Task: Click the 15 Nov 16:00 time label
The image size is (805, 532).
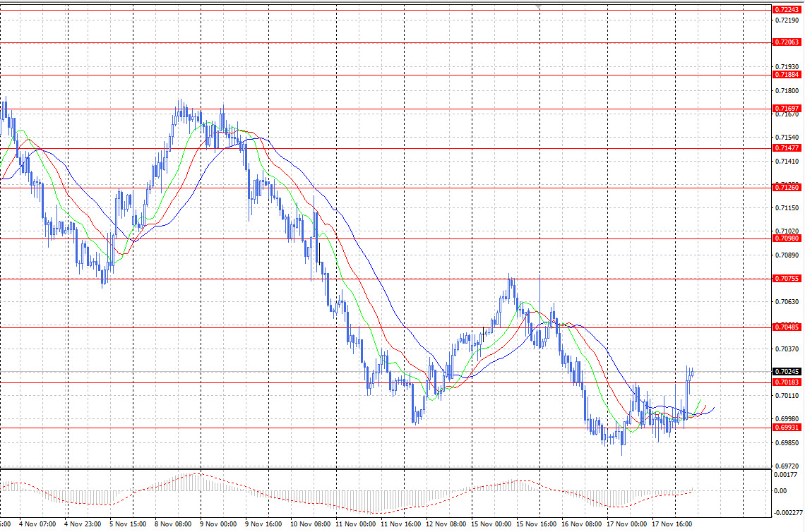Action: pyautogui.click(x=536, y=524)
